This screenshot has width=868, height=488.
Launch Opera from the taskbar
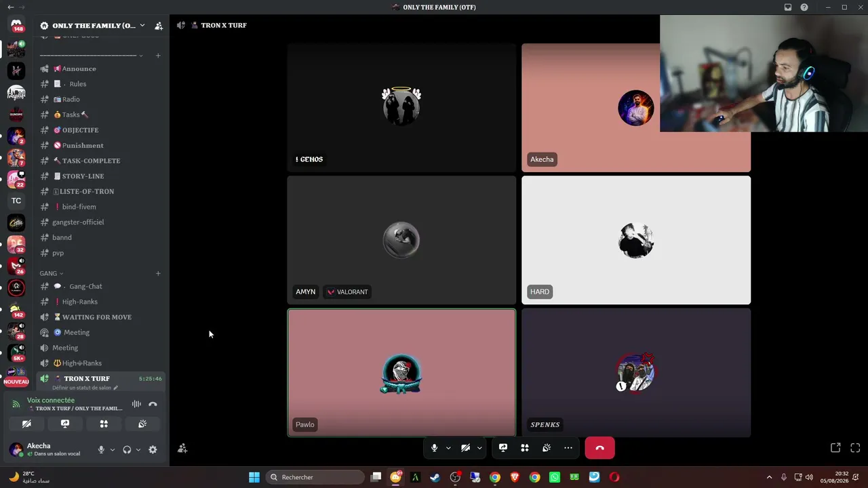[x=614, y=477]
